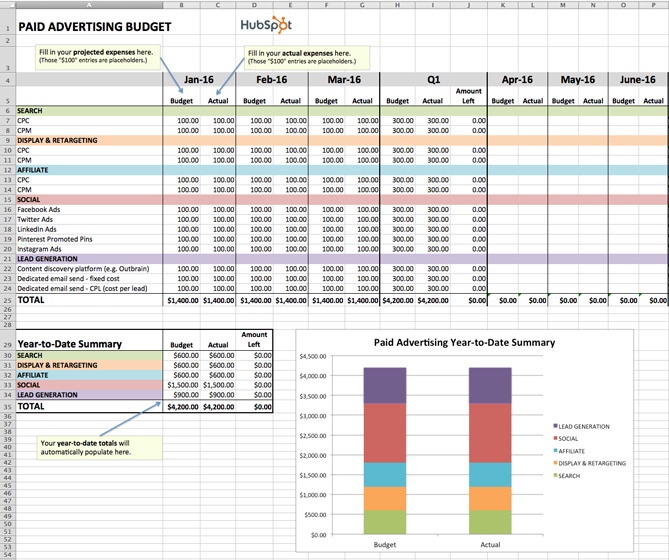Click the Jan-16 month header cell
This screenshot has width=669, height=560.
click(x=199, y=79)
